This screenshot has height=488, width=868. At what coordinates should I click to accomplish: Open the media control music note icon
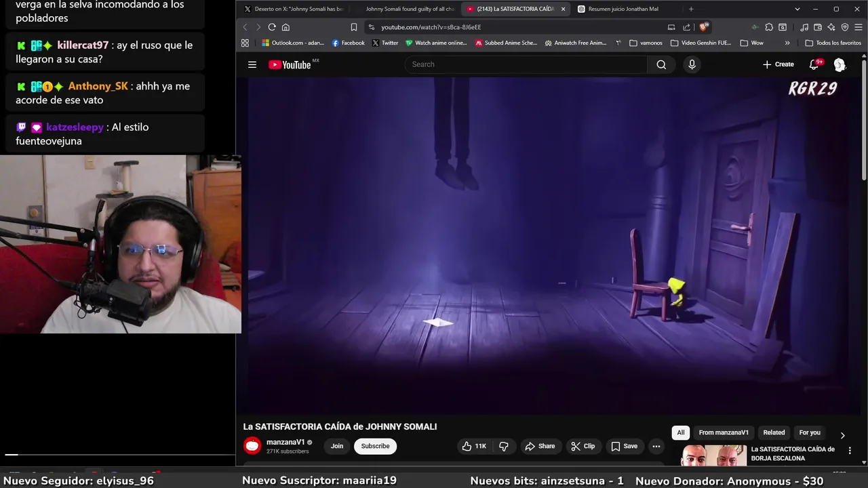click(x=804, y=27)
